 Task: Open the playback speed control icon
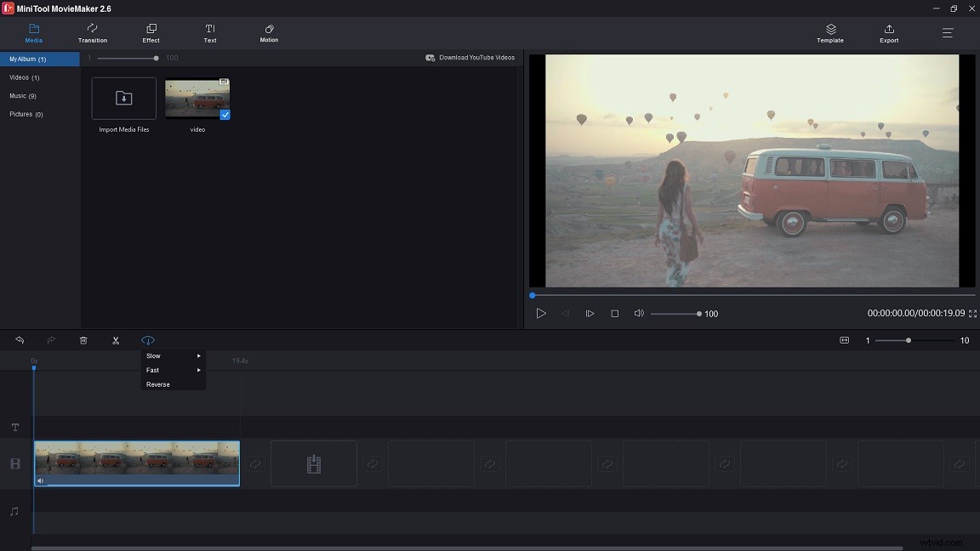point(148,340)
